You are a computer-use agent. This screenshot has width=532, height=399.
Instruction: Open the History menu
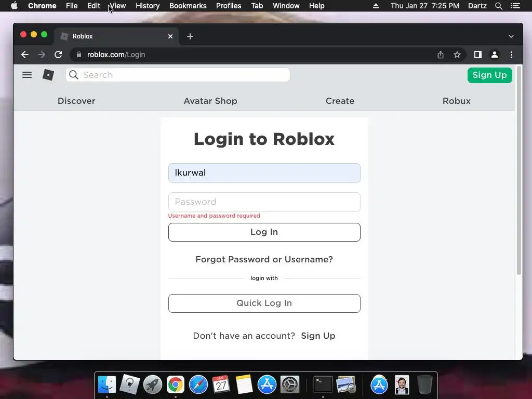[148, 6]
